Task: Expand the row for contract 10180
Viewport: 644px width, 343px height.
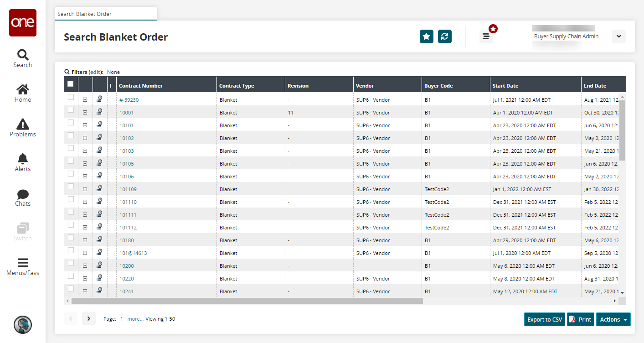Action: [x=85, y=240]
